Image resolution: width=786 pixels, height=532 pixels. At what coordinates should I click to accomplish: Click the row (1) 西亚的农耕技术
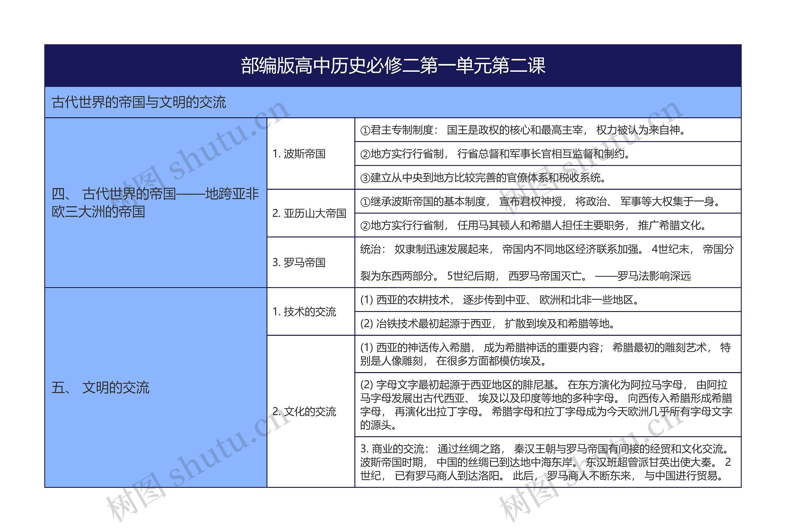[x=548, y=299]
